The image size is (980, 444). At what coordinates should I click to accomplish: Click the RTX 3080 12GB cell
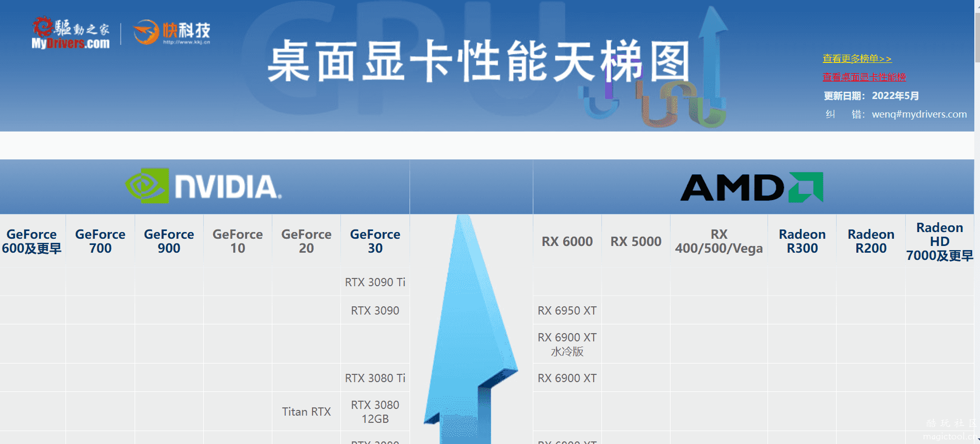[x=375, y=412]
